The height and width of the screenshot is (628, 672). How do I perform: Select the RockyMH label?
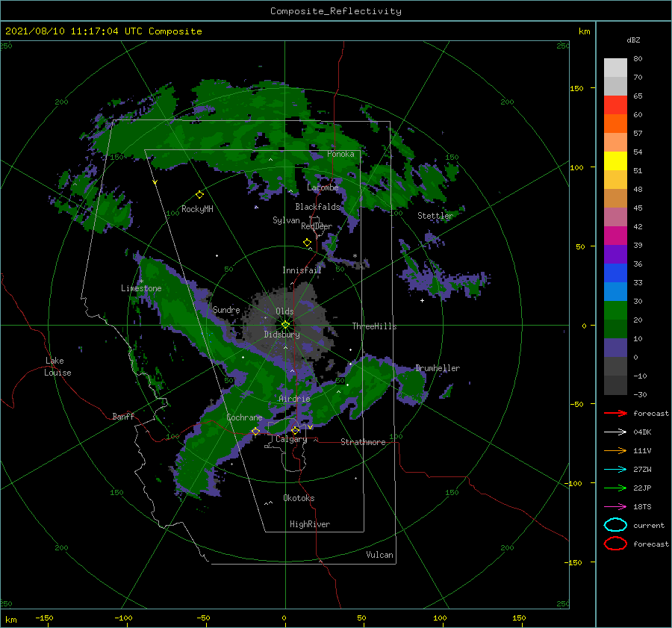point(197,209)
